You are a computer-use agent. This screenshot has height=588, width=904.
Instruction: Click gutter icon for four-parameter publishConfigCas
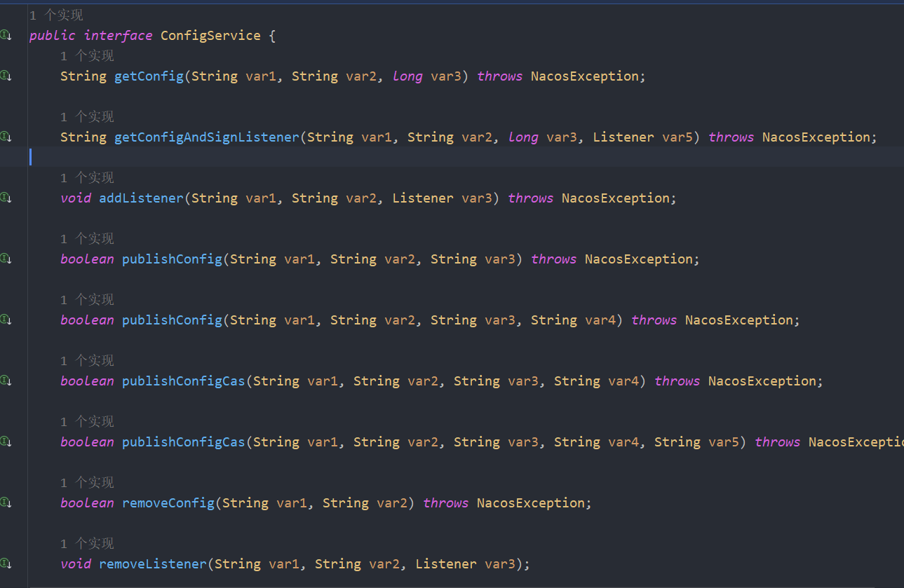[6, 380]
